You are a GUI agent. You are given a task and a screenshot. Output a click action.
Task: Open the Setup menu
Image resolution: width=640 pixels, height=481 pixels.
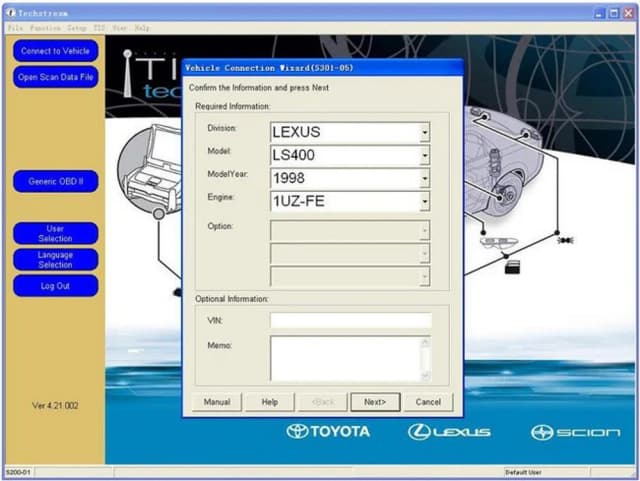77,28
